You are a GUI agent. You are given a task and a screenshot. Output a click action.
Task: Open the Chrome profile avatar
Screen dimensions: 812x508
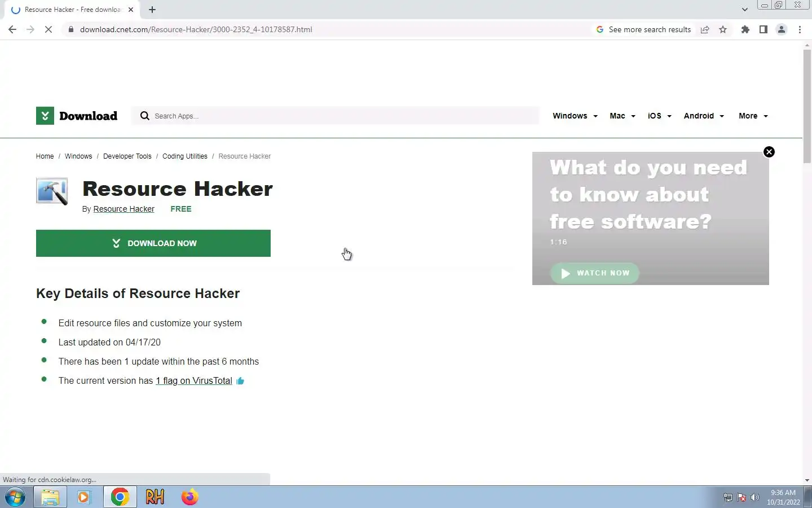click(782, 29)
